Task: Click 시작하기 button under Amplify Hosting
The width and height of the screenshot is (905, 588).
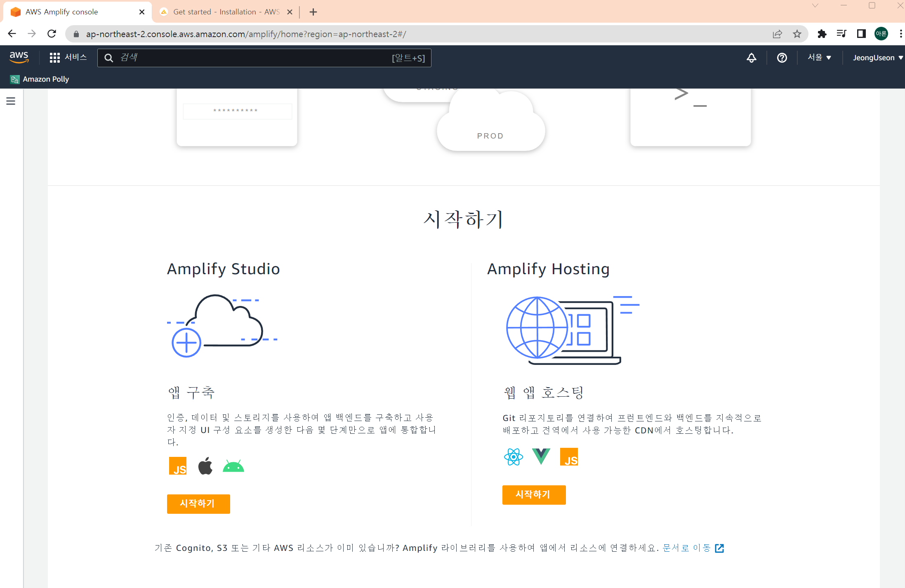Action: [533, 494]
